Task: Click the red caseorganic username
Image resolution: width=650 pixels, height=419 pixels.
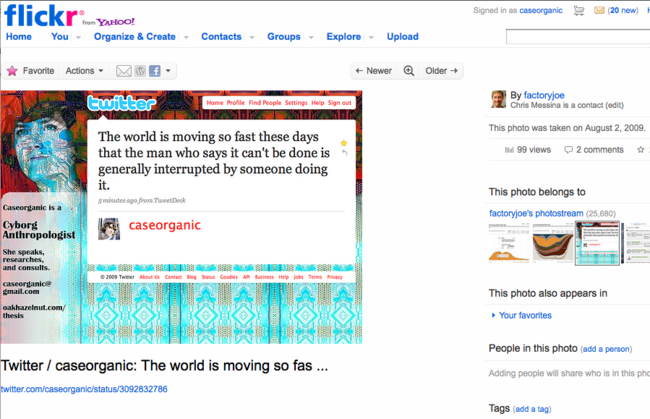Action: [165, 225]
